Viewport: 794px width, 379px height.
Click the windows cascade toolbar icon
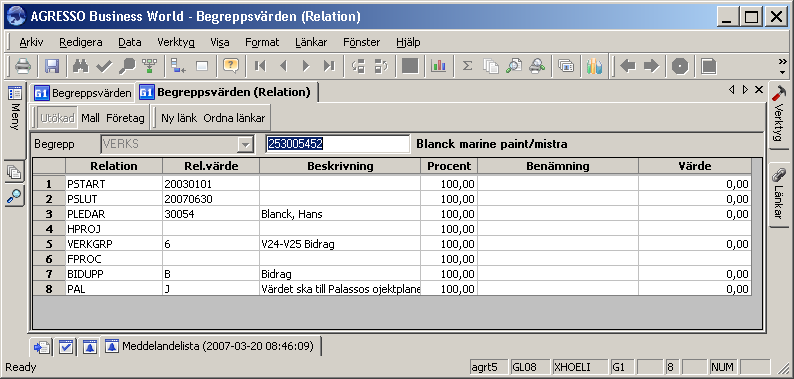coord(566,66)
